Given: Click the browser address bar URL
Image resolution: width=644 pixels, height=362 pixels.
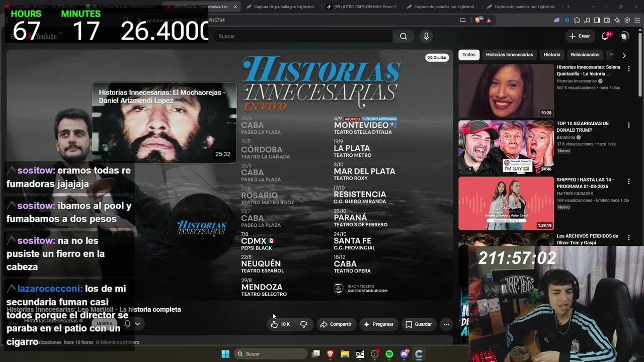Looking at the screenshot, I should coord(185,20).
